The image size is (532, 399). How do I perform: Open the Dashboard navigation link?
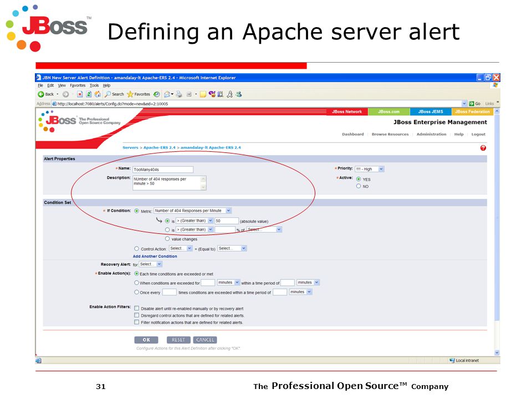[x=352, y=134]
